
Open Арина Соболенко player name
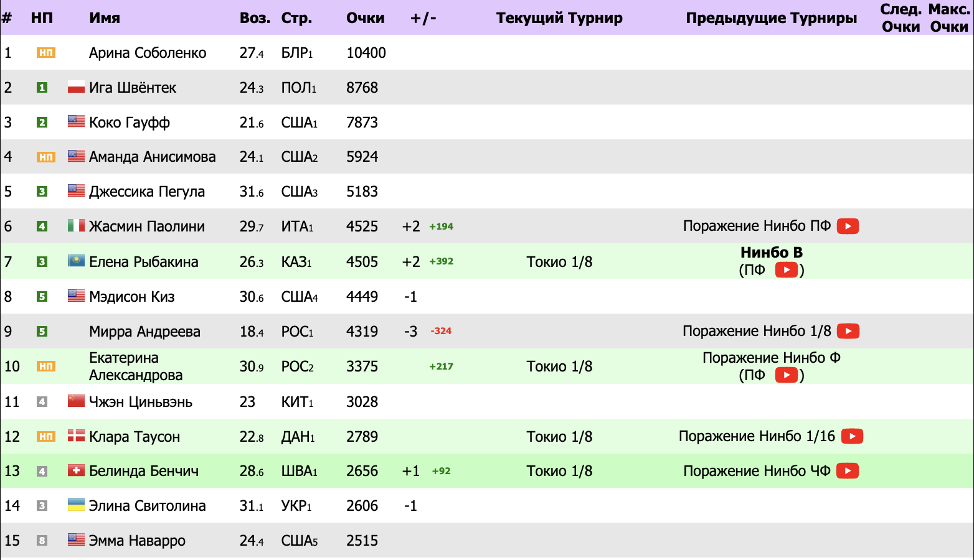[x=148, y=53]
